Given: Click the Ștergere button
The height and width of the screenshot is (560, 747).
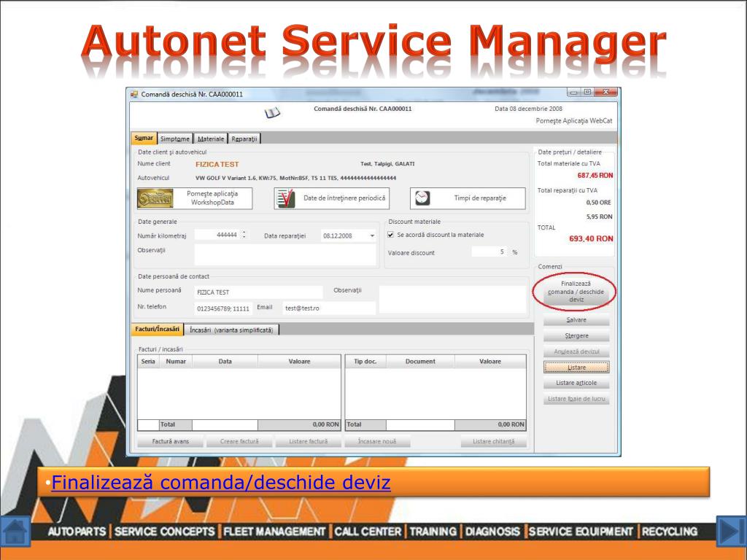Looking at the screenshot, I should pyautogui.click(x=576, y=335).
